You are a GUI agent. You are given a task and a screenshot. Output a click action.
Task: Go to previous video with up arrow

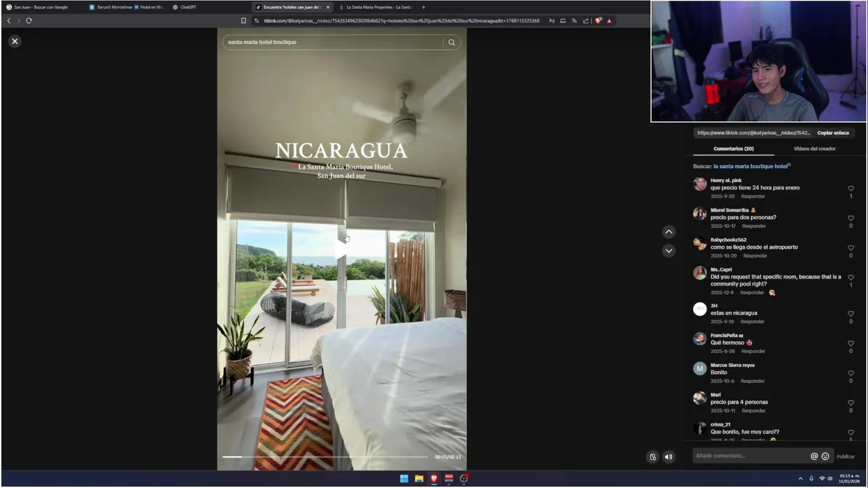669,232
